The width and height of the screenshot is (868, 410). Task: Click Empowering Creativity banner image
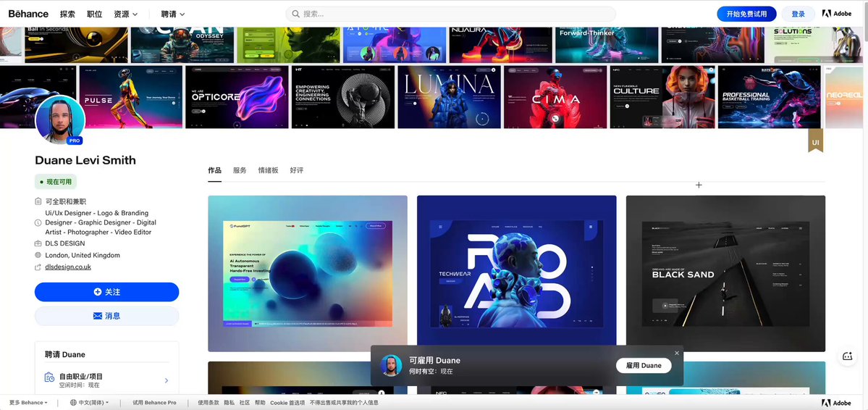point(343,97)
